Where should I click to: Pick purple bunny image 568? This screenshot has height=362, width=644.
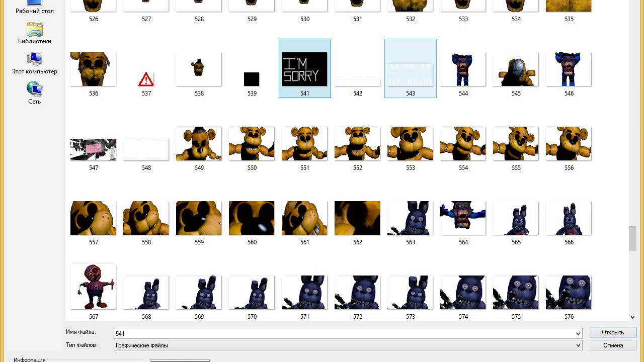[146, 292]
